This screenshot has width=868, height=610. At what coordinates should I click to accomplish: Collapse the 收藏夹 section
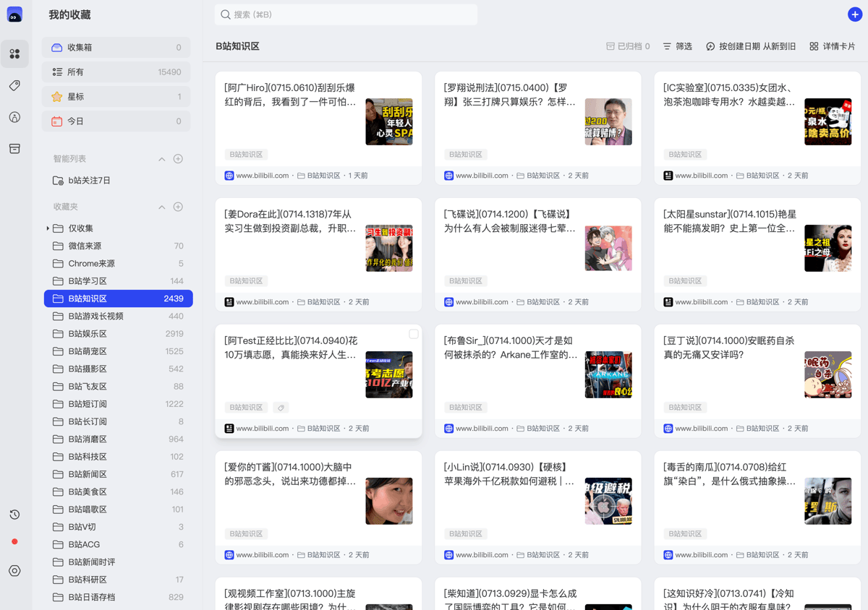(162, 207)
